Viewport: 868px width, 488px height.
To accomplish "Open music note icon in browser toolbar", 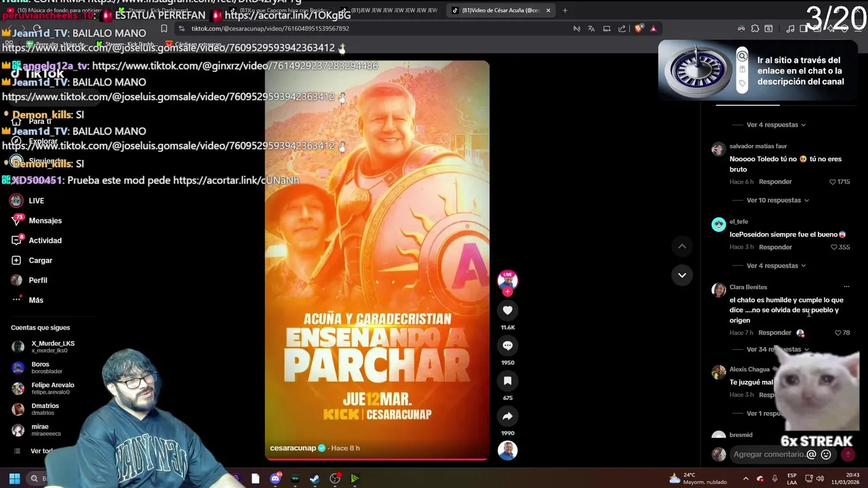I will [790, 28].
